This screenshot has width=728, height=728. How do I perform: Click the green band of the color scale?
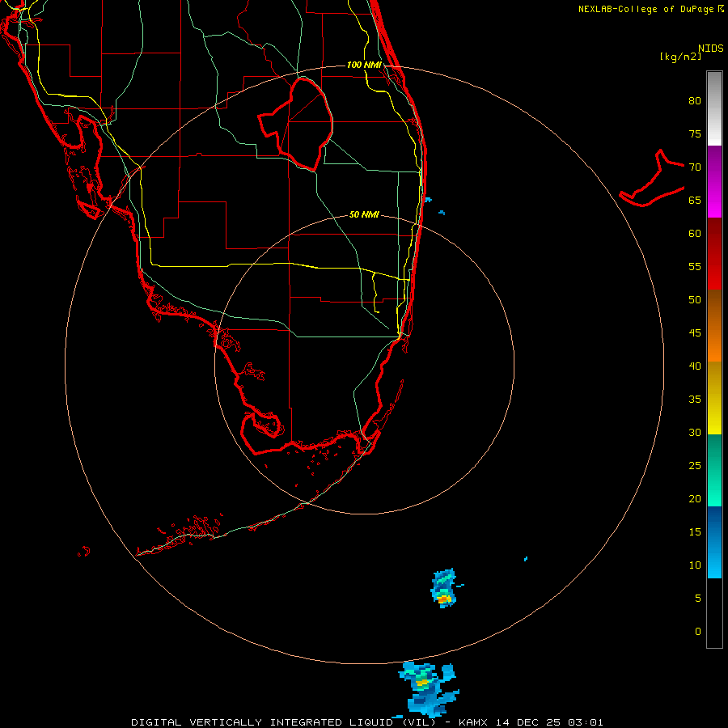click(x=714, y=470)
